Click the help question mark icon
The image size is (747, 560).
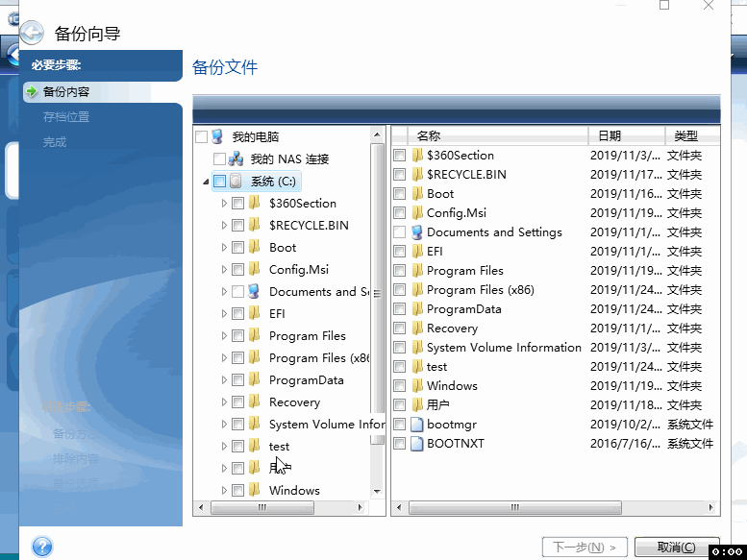click(x=41, y=547)
